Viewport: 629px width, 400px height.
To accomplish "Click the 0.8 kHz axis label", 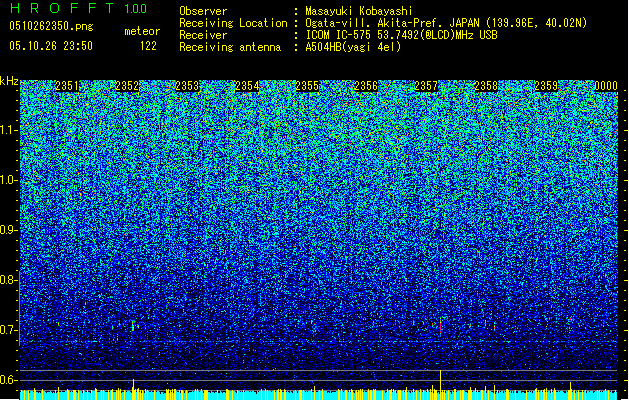I will [8, 280].
